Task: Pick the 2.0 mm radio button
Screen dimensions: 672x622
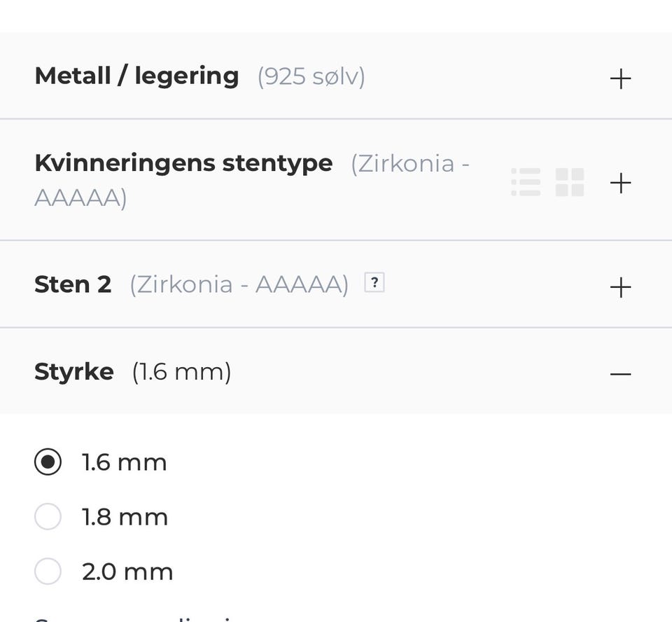Action: (x=48, y=572)
